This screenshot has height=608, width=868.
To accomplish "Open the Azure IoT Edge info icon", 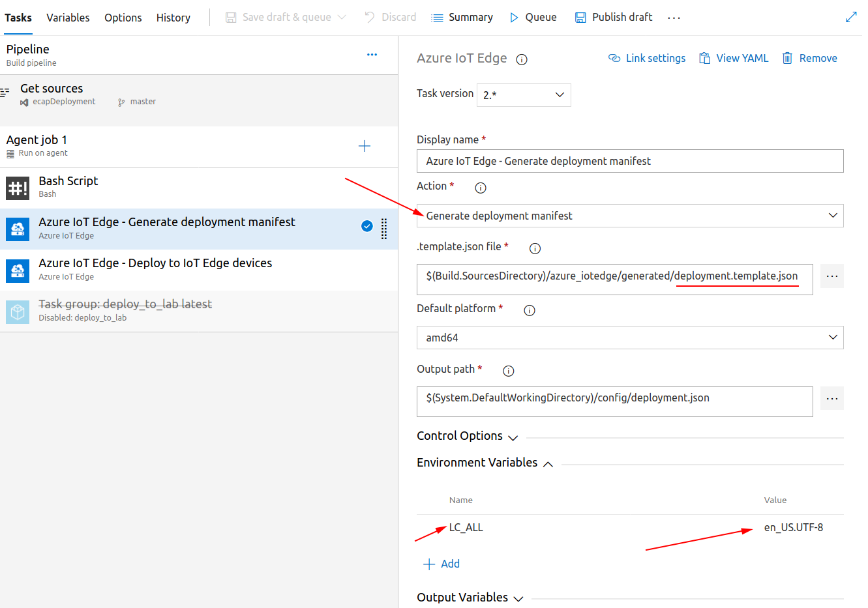I will click(x=522, y=59).
